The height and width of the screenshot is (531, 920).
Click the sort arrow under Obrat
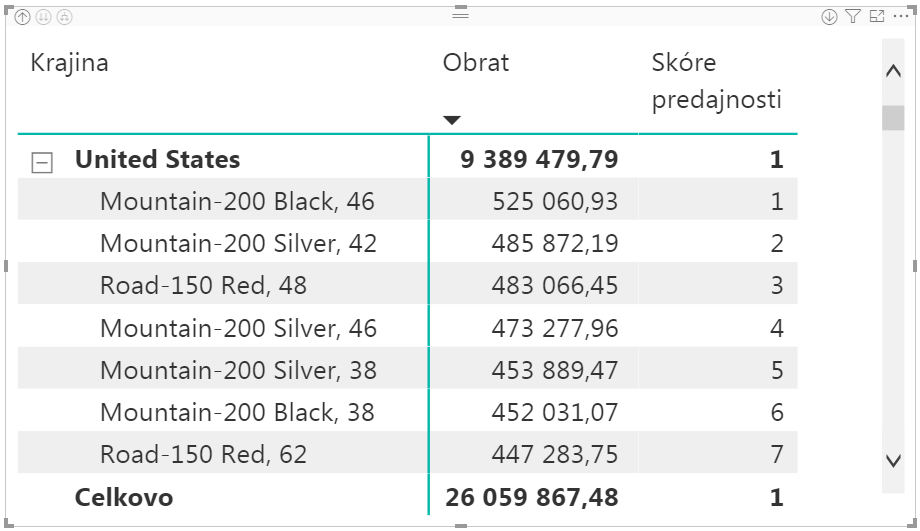[x=452, y=120]
